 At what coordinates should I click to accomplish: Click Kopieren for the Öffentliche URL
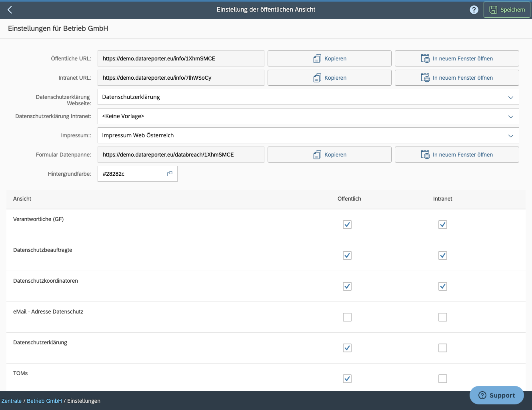coord(329,58)
